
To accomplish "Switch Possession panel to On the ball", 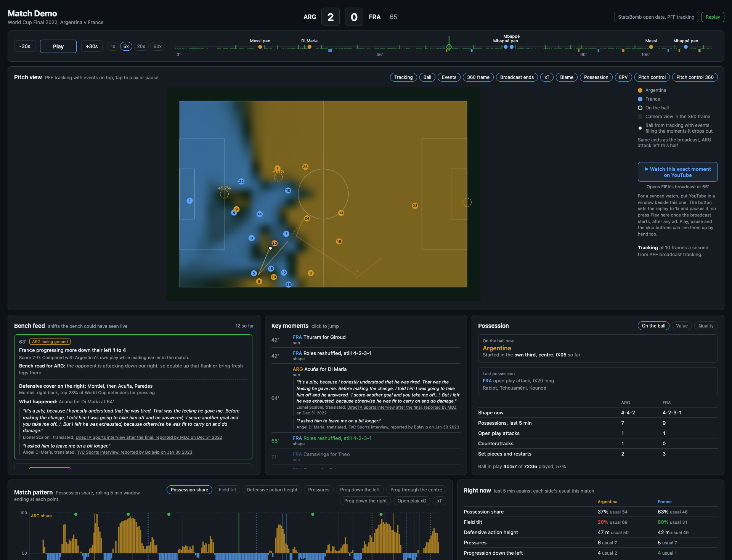I will tap(653, 326).
